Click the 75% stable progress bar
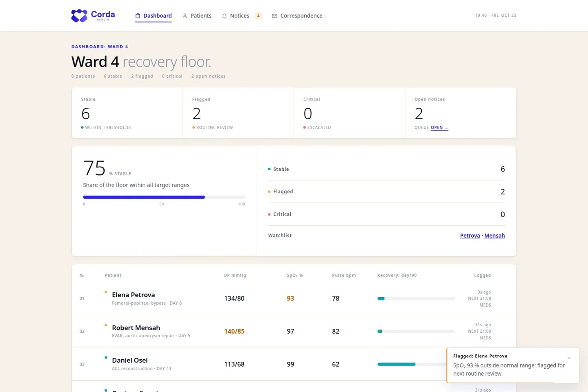The width and height of the screenshot is (588, 392). (164, 197)
